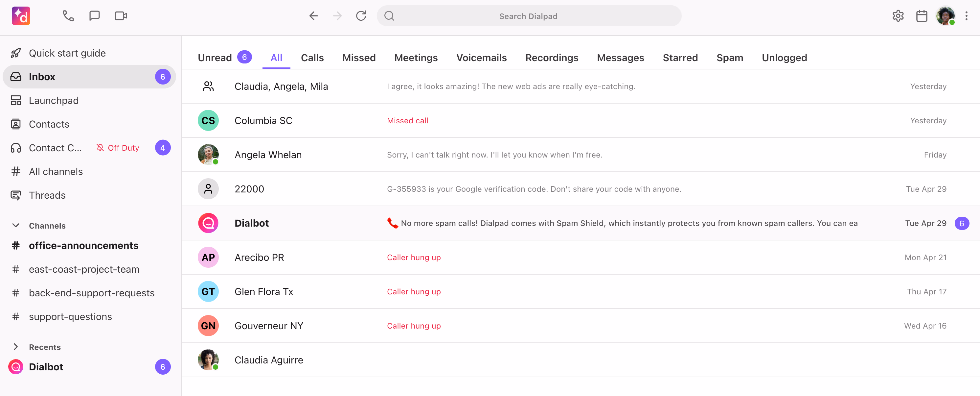Open the three-dot overflow menu

point(967,15)
